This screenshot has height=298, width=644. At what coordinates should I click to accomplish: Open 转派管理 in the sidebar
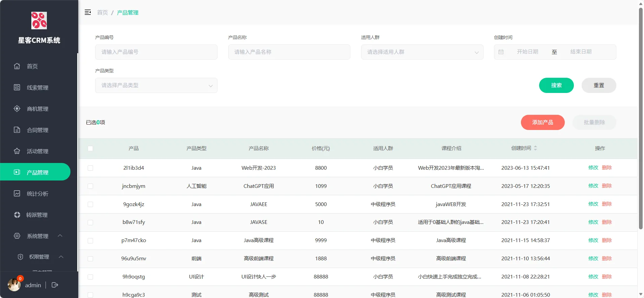pos(37,215)
